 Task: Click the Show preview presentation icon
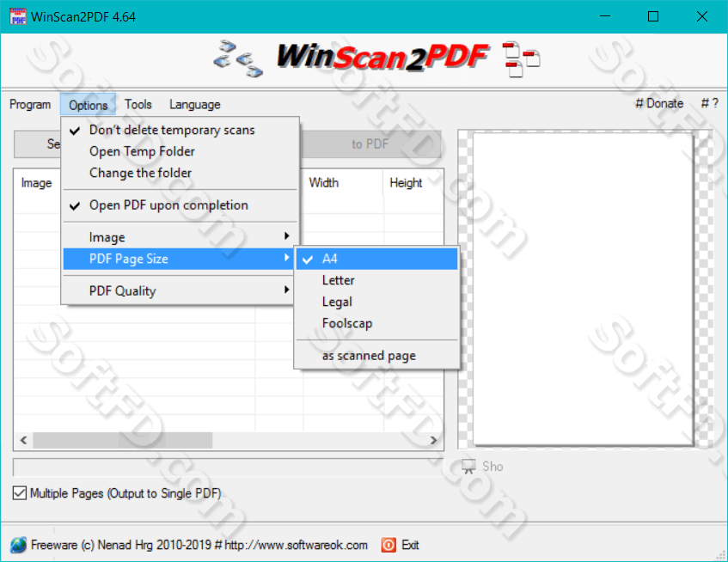click(469, 467)
